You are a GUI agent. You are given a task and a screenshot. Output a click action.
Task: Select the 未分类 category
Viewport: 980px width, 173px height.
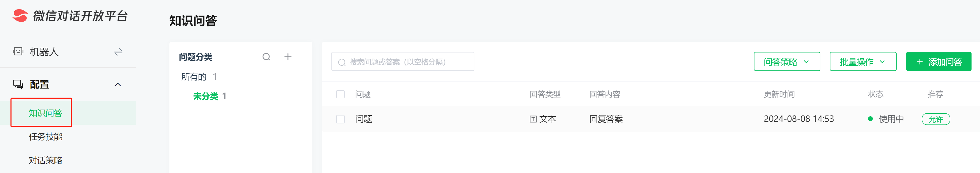pyautogui.click(x=206, y=96)
